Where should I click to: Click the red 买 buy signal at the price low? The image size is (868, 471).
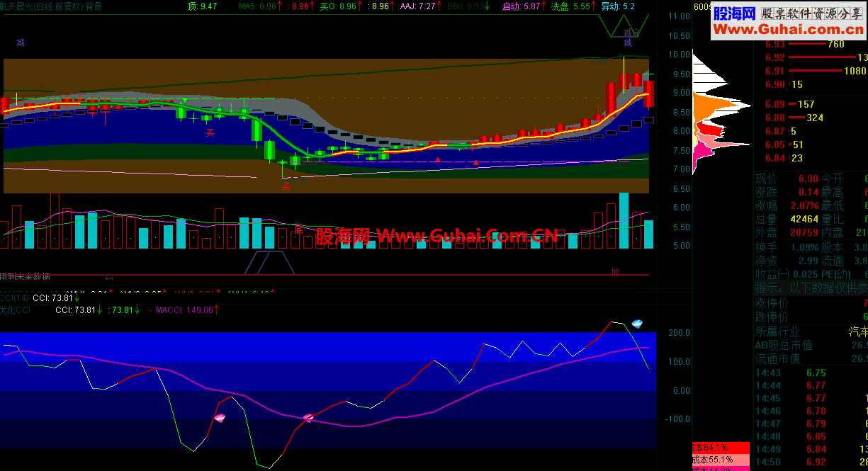(x=286, y=187)
